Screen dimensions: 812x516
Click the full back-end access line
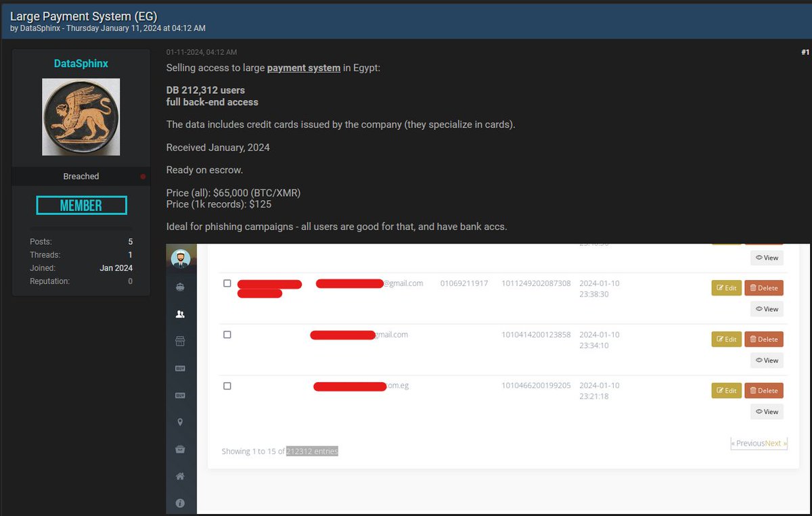click(212, 102)
